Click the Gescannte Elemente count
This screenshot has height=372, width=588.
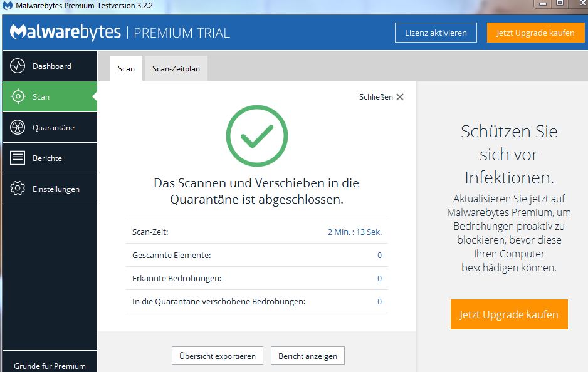point(379,256)
